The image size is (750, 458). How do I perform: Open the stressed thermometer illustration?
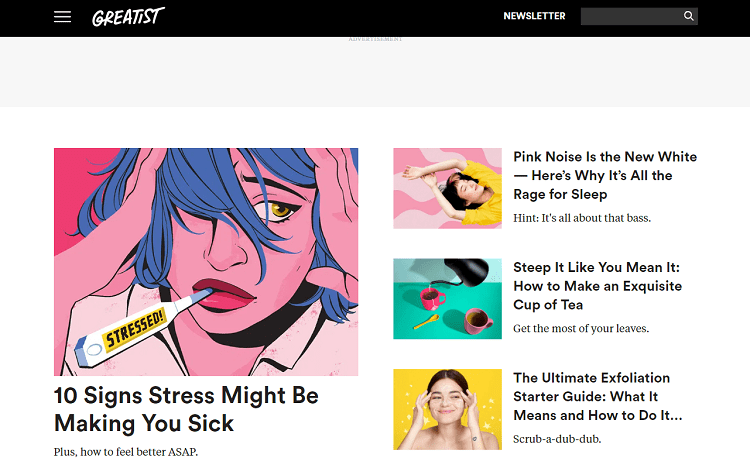206,262
